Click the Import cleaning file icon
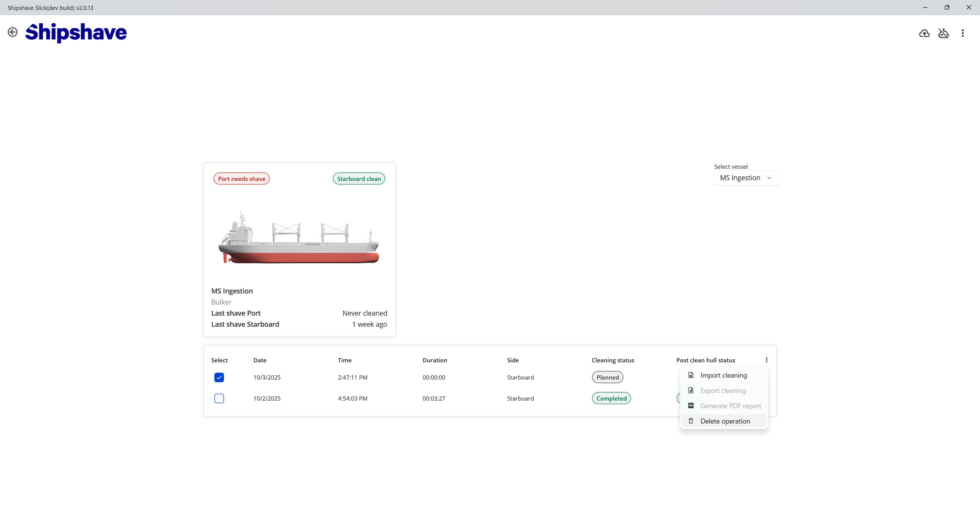 (691, 375)
